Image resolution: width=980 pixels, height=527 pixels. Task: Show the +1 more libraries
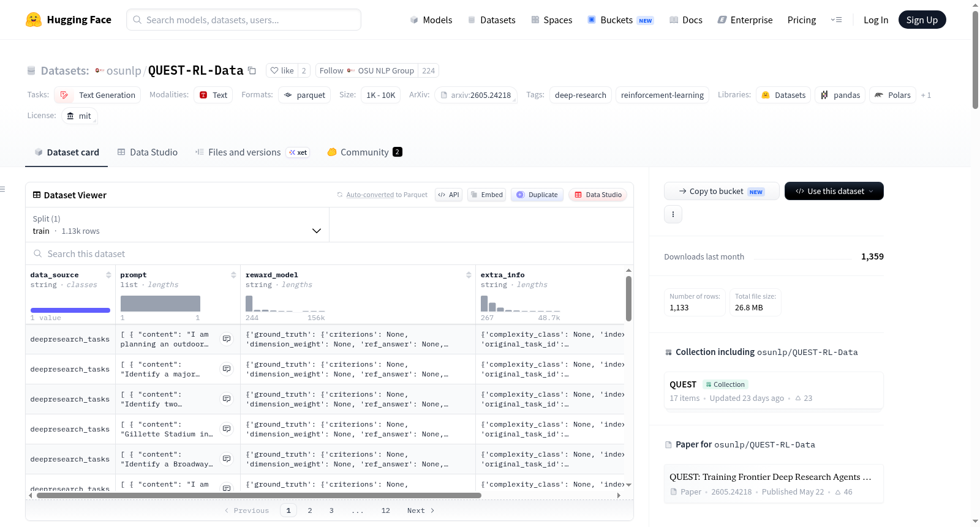coord(926,95)
